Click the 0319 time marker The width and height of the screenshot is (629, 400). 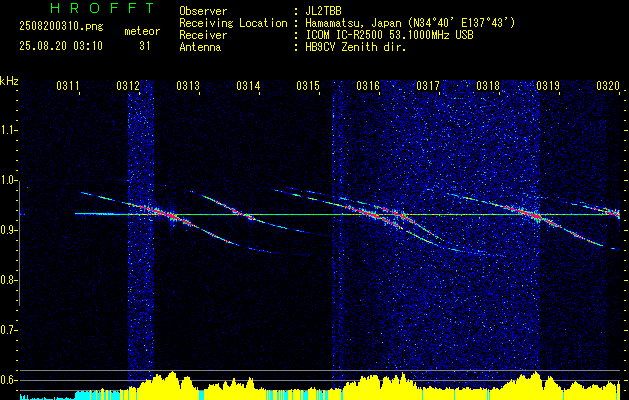click(548, 85)
